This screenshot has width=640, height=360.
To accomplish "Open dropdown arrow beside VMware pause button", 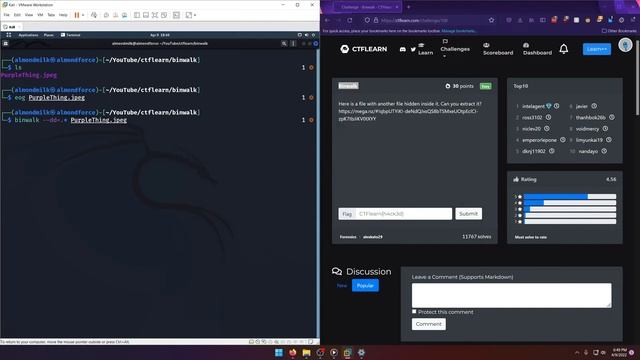I will point(83,15).
